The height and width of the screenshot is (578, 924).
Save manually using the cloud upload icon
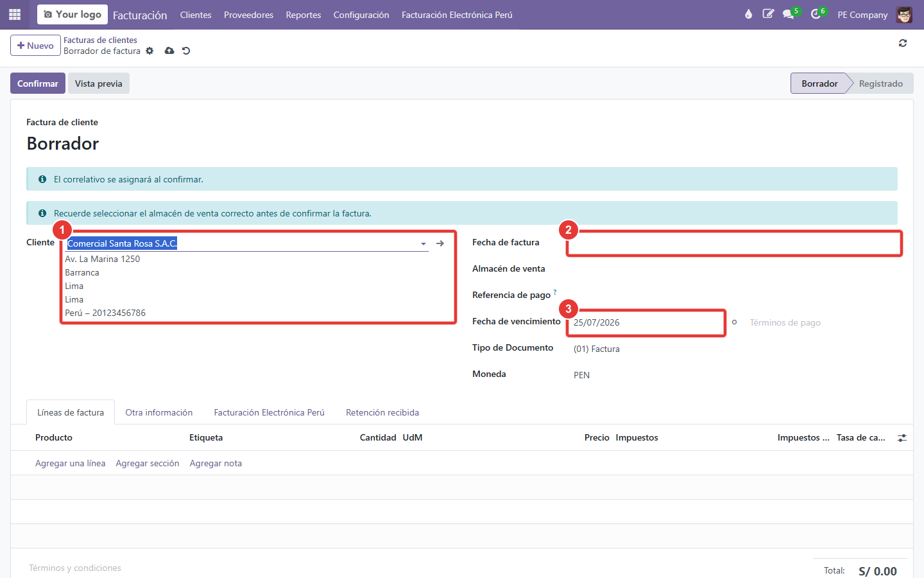(169, 51)
